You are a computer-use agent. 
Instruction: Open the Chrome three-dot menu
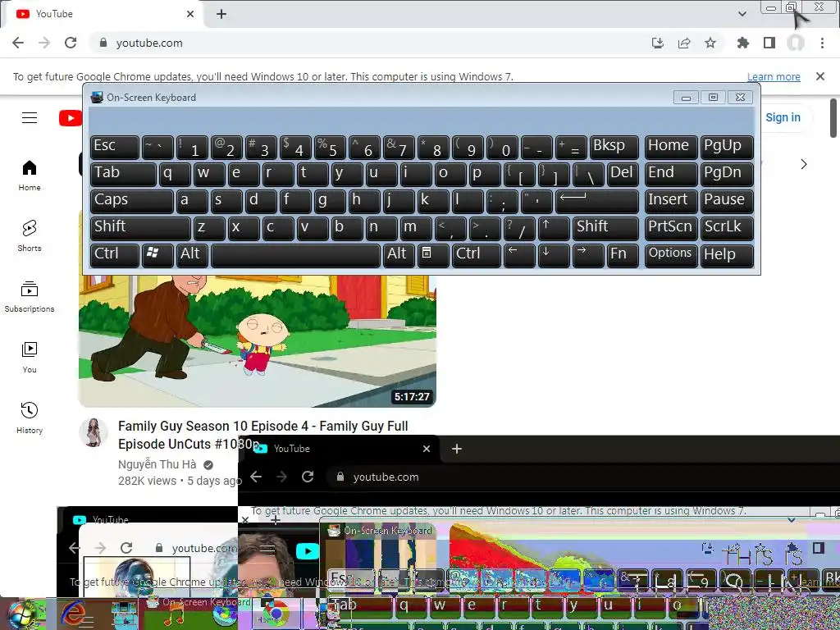[x=822, y=43]
